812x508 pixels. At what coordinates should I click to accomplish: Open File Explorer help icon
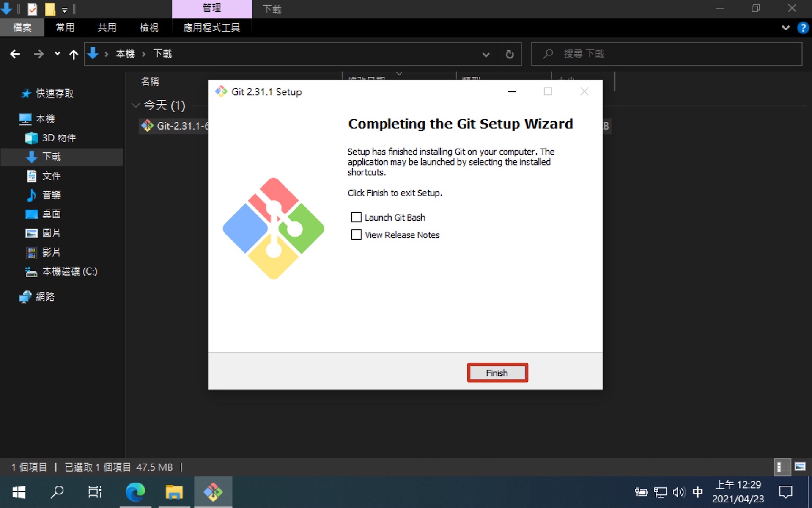pos(802,28)
